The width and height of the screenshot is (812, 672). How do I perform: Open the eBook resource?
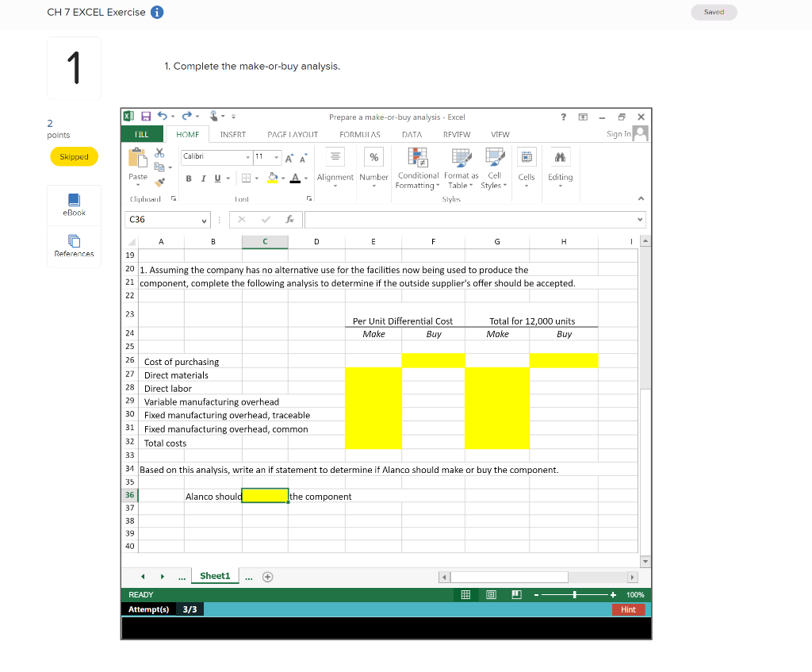click(74, 205)
